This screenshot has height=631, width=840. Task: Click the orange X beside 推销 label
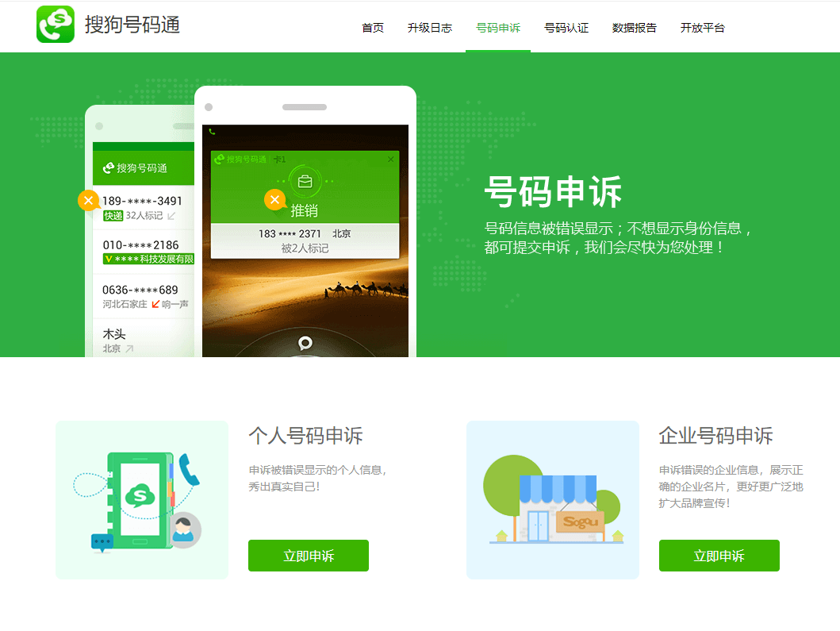pos(274,200)
